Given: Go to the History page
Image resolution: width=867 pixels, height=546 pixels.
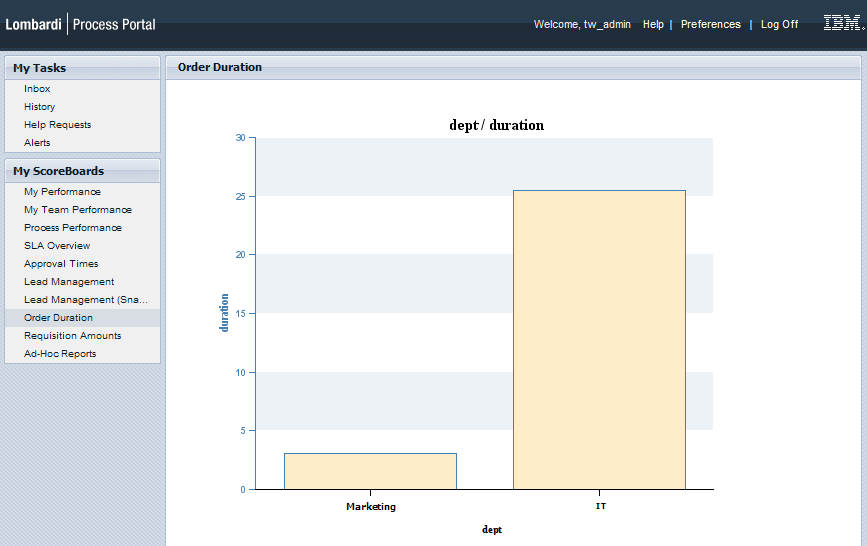Looking at the screenshot, I should coord(40,107).
